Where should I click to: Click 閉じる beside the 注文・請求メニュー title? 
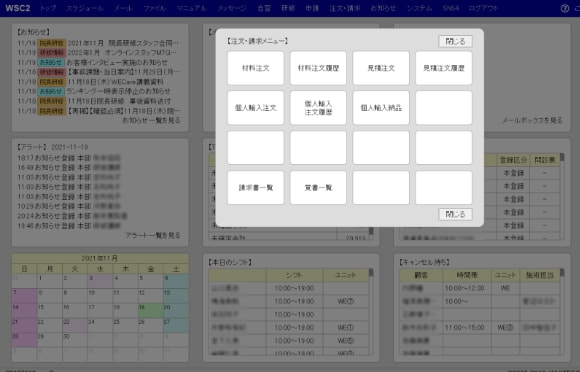point(455,41)
